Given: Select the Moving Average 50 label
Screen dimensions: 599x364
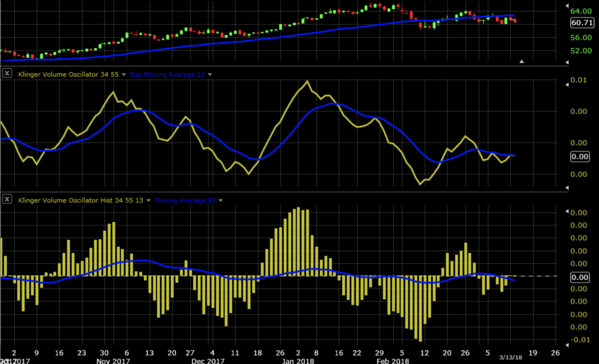Looking at the screenshot, I should point(185,200).
